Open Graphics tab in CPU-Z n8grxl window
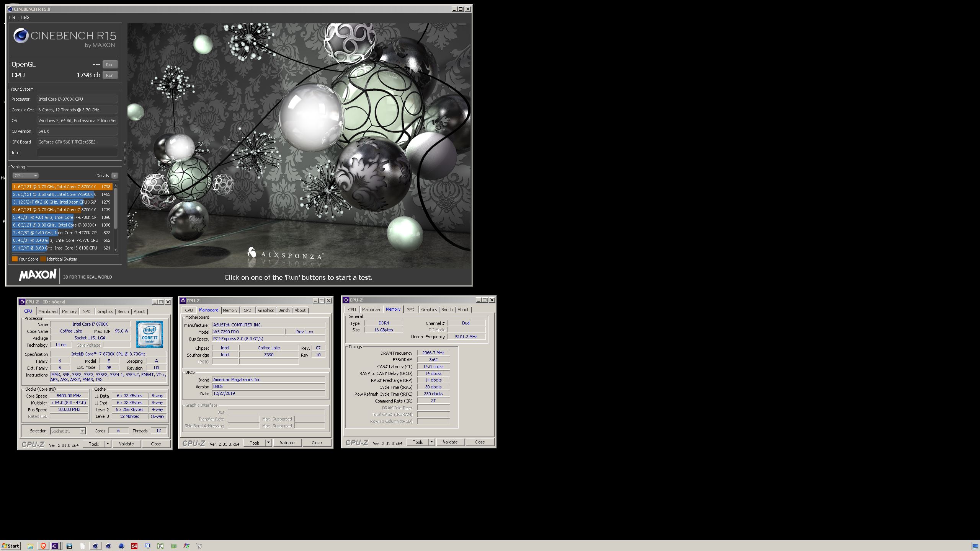 click(105, 311)
